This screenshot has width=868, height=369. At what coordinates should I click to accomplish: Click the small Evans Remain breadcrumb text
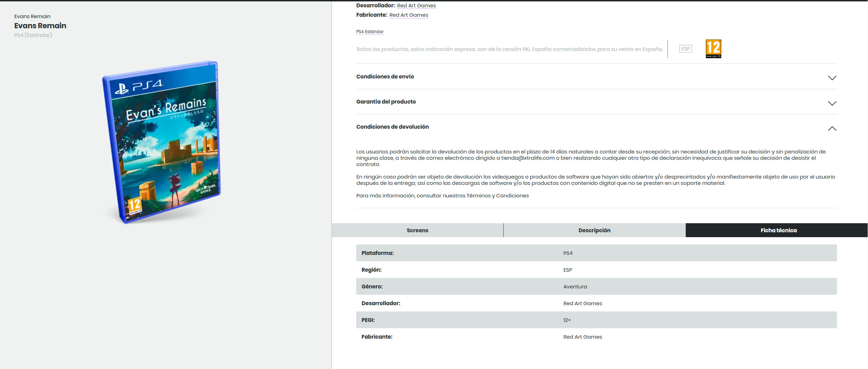click(32, 16)
